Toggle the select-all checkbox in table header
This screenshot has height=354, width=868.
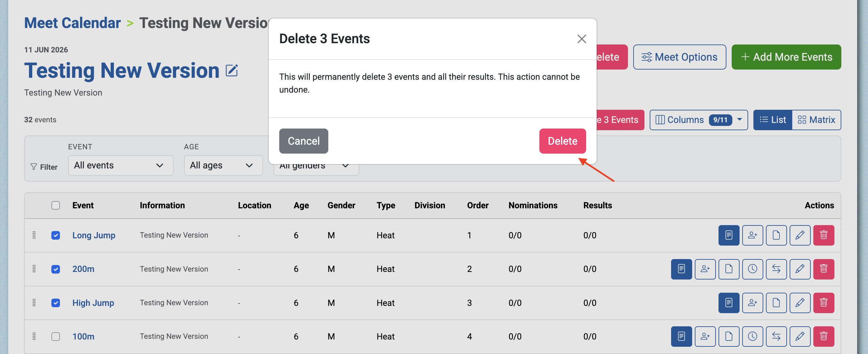tap(56, 205)
